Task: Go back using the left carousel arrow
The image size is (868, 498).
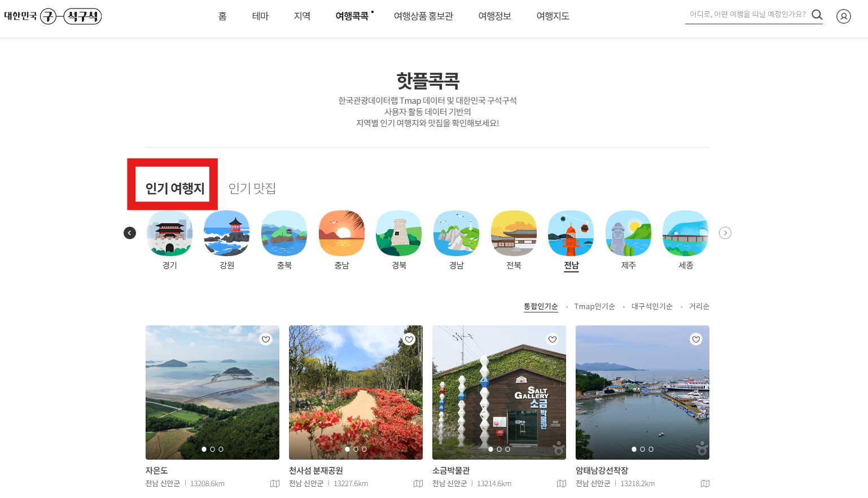Action: [129, 232]
